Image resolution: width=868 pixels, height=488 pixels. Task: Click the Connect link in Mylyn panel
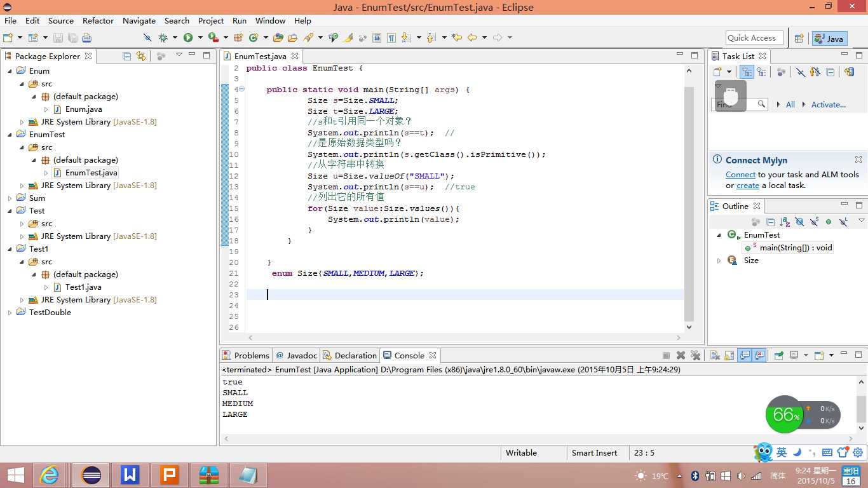pos(740,175)
